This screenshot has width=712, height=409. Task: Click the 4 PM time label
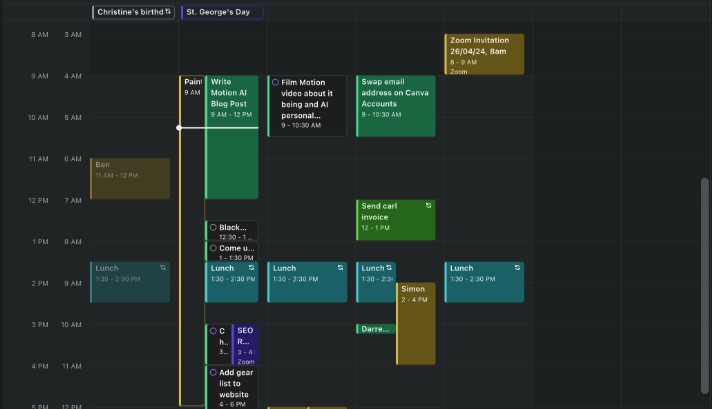(40, 366)
